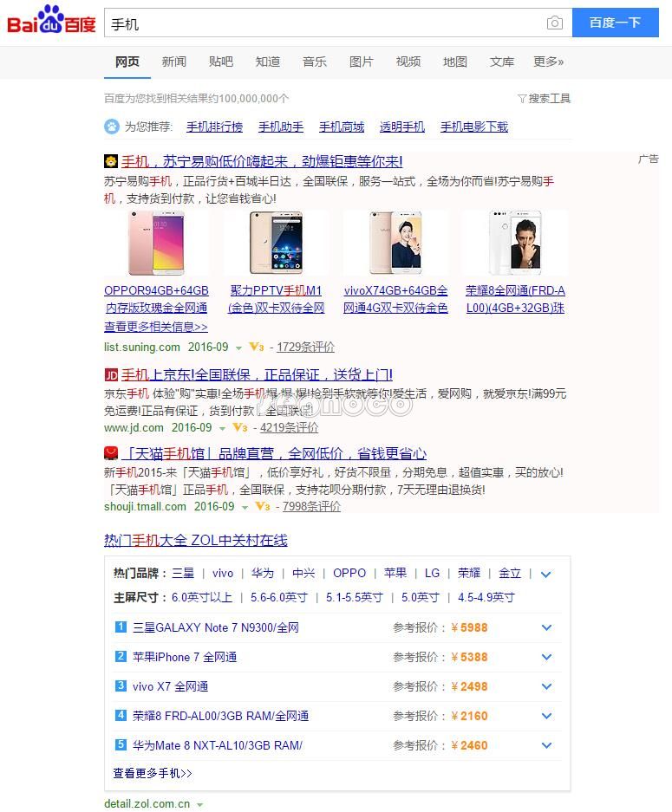This screenshot has height=812, width=672.
Task: Open dropdown arrow next to detail.zol.com.cn
Action: [x=199, y=804]
